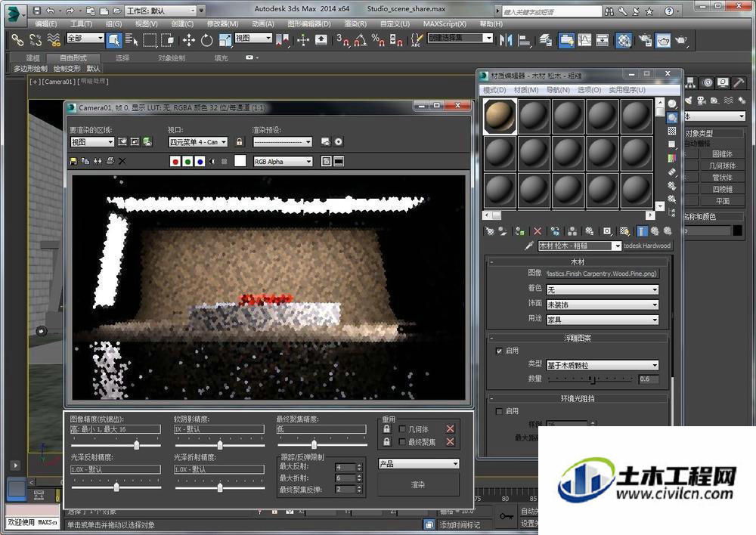Toggle the 3D Snaps button
The height and width of the screenshot is (535, 756).
pos(342,39)
